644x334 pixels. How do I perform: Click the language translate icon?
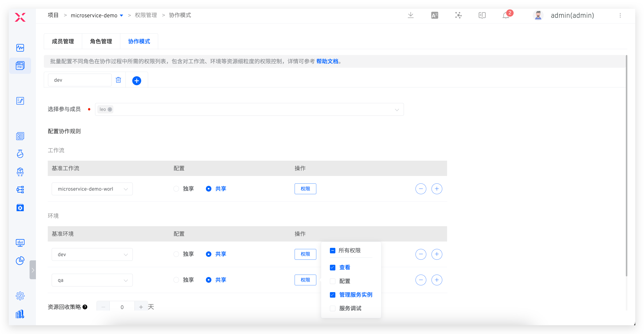point(435,15)
